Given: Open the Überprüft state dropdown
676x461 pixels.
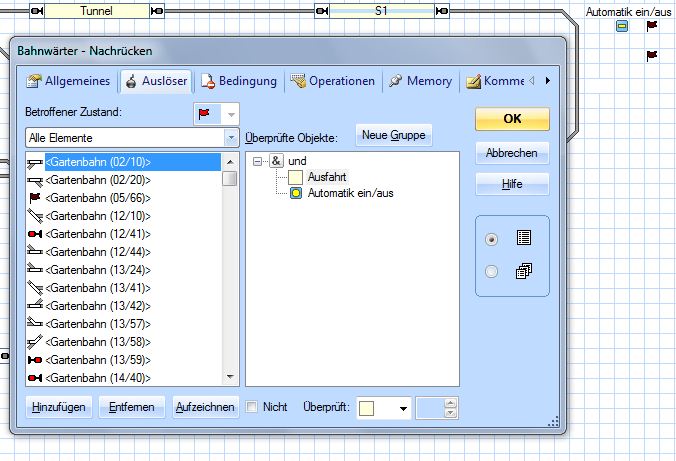Looking at the screenshot, I should tap(403, 408).
